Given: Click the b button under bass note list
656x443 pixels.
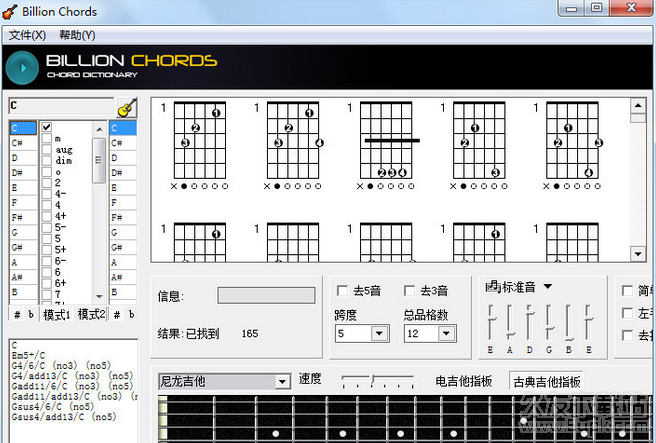Looking at the screenshot, I should click(131, 315).
